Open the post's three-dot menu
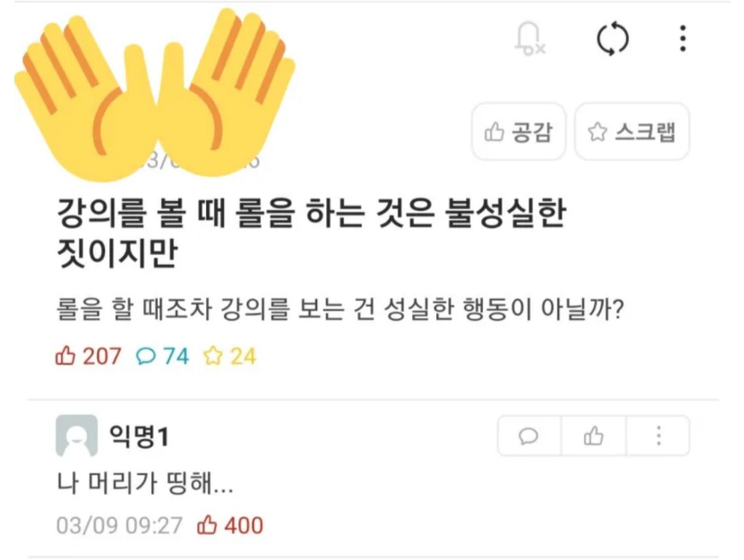Viewport: 744px width, 560px height. pyautogui.click(x=683, y=39)
